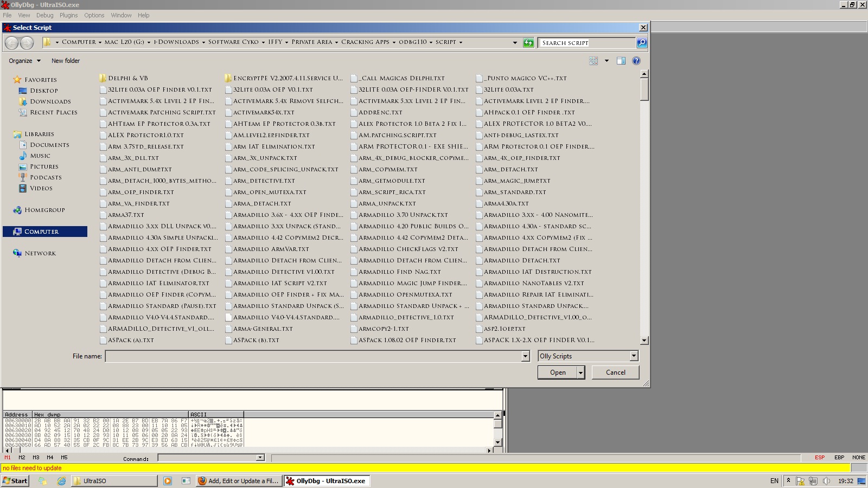Refresh the folder with the green arrows icon
The width and height of the screenshot is (868, 488).
pyautogui.click(x=528, y=42)
